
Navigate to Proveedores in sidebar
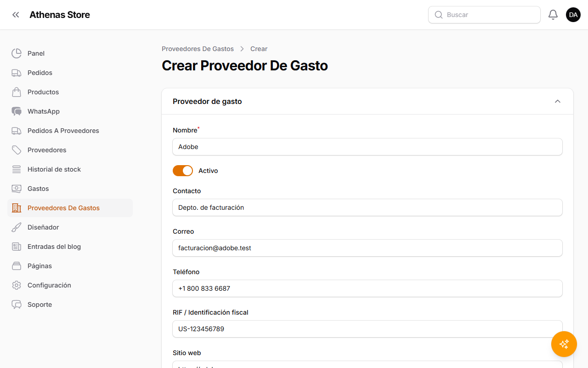tap(70, 150)
